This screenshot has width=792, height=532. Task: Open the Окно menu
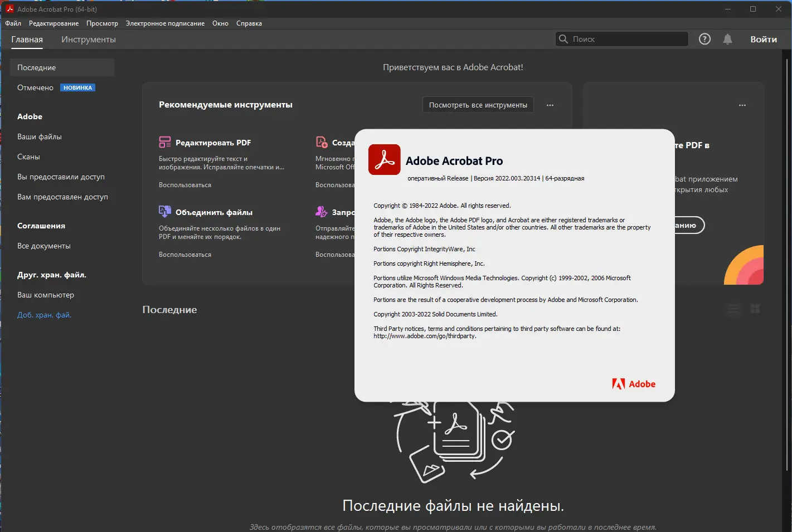(x=221, y=23)
